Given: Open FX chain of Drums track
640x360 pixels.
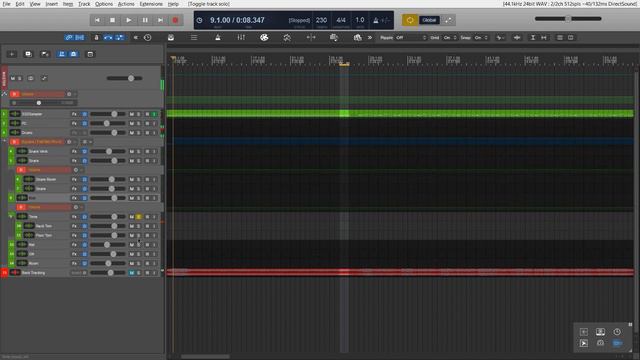Looking at the screenshot, I should [74, 133].
